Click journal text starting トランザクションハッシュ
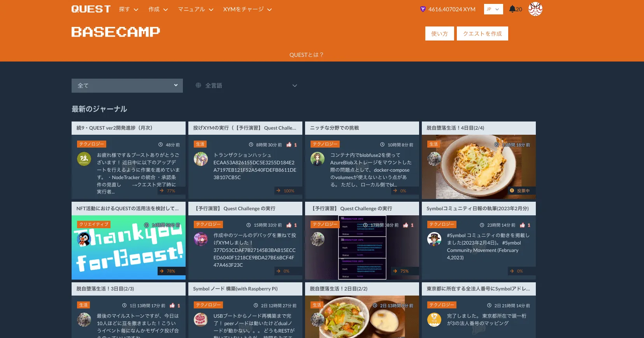 point(255,166)
